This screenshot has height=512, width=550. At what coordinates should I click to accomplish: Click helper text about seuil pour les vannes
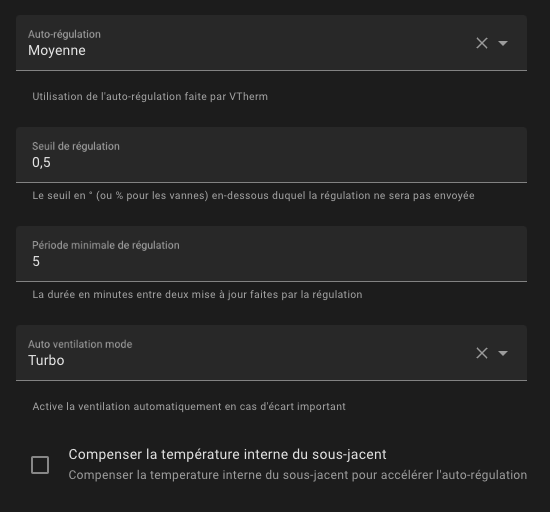[x=253, y=196]
